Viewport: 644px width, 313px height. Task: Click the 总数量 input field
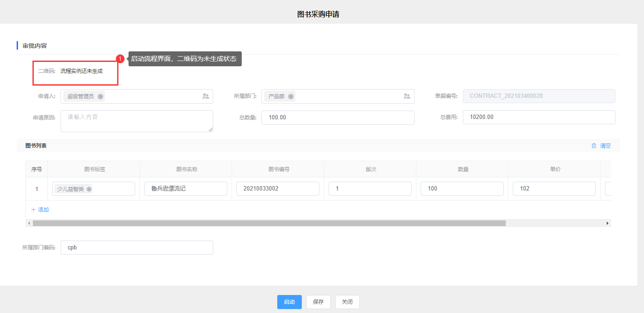click(337, 118)
